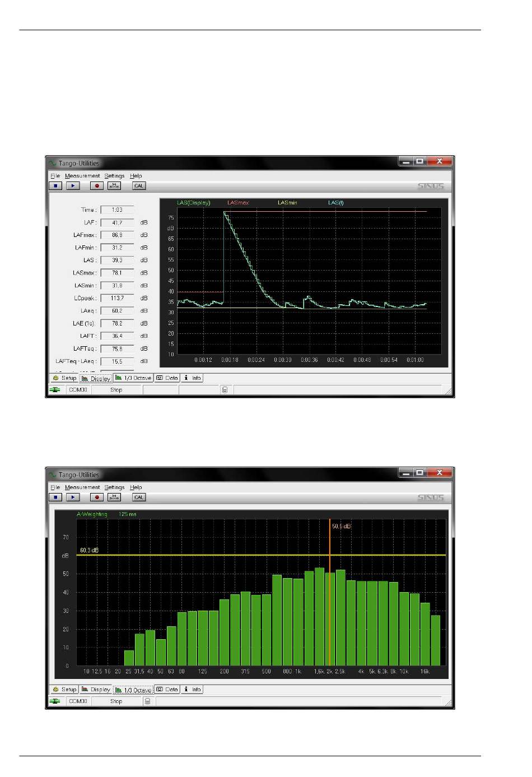This screenshot has height=777, width=532.
Task: Click Stop square icon in spectrum window
Action: point(55,497)
